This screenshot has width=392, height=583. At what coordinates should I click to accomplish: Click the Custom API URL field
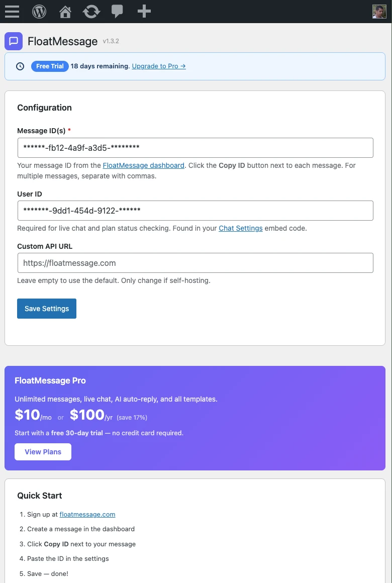tap(195, 262)
